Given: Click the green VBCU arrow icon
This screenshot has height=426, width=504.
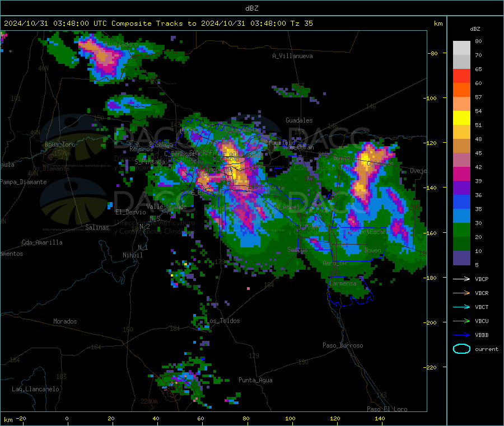Looking at the screenshot, I should coord(461,321).
